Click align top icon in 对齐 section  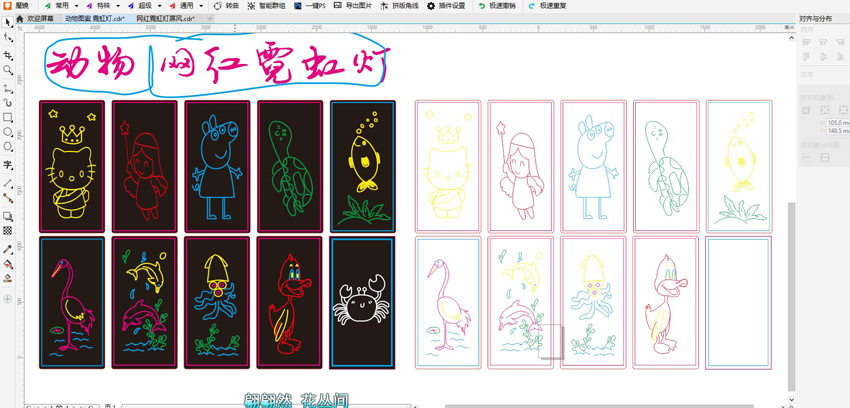coord(806,57)
